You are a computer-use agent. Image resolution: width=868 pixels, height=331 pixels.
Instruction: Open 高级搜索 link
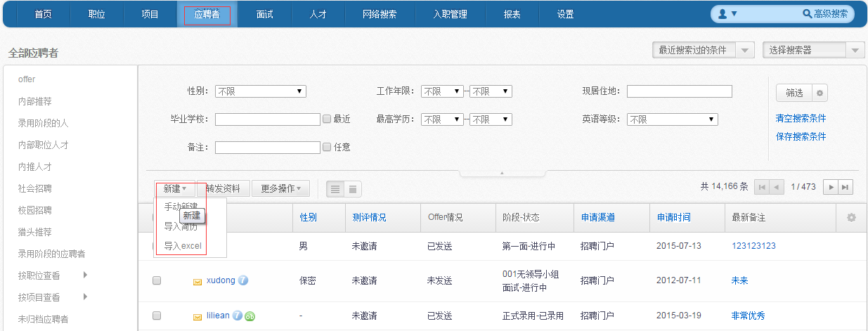[831, 14]
